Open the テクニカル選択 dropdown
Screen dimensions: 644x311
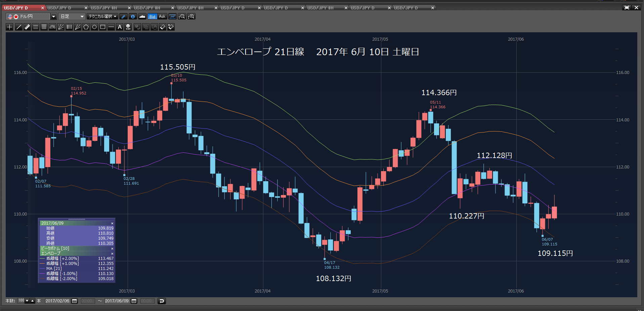pos(102,16)
